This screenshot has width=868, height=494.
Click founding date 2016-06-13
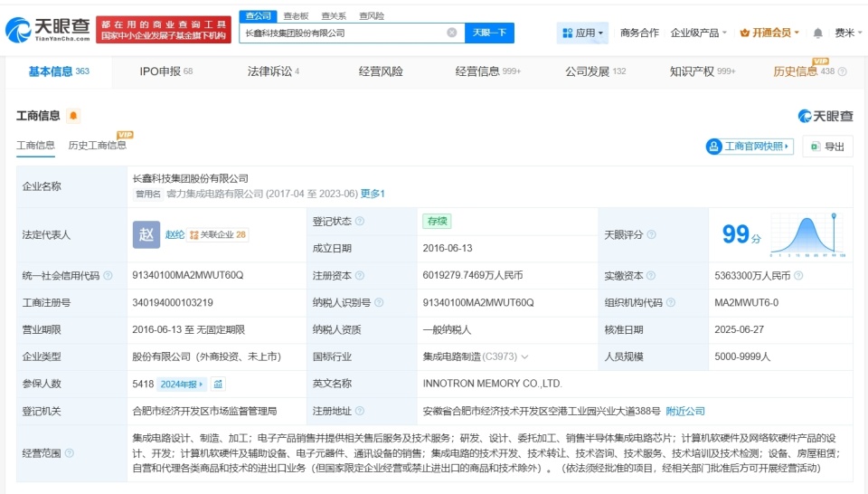[448, 248]
